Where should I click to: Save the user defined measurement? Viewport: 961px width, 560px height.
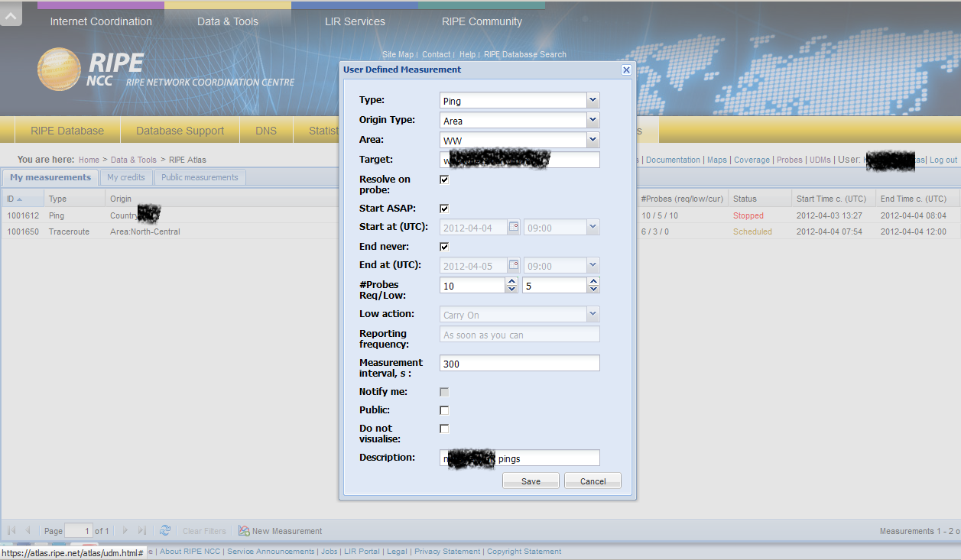tap(531, 481)
